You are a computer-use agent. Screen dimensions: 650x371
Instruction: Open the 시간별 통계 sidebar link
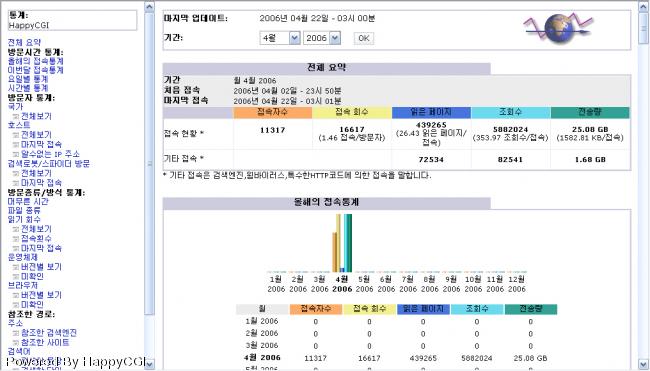pos(28,88)
